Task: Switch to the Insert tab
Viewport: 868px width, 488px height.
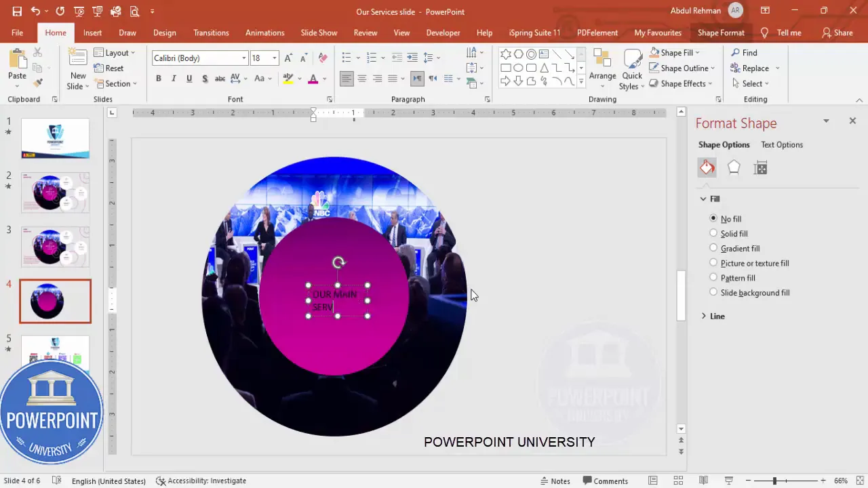Action: pyautogui.click(x=92, y=33)
